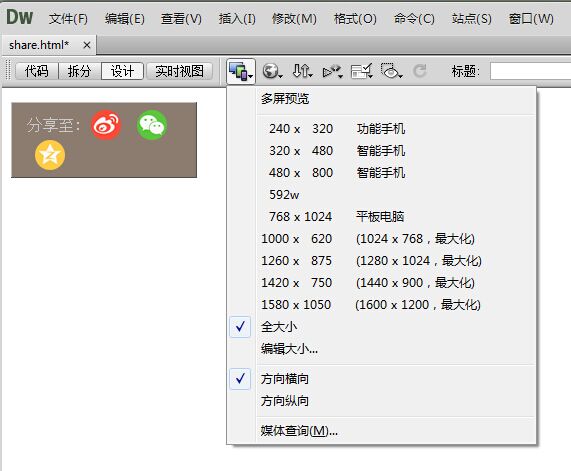Select 方向纵向 orientation option
Viewport: 571px width, 471px height.
coord(381,401)
